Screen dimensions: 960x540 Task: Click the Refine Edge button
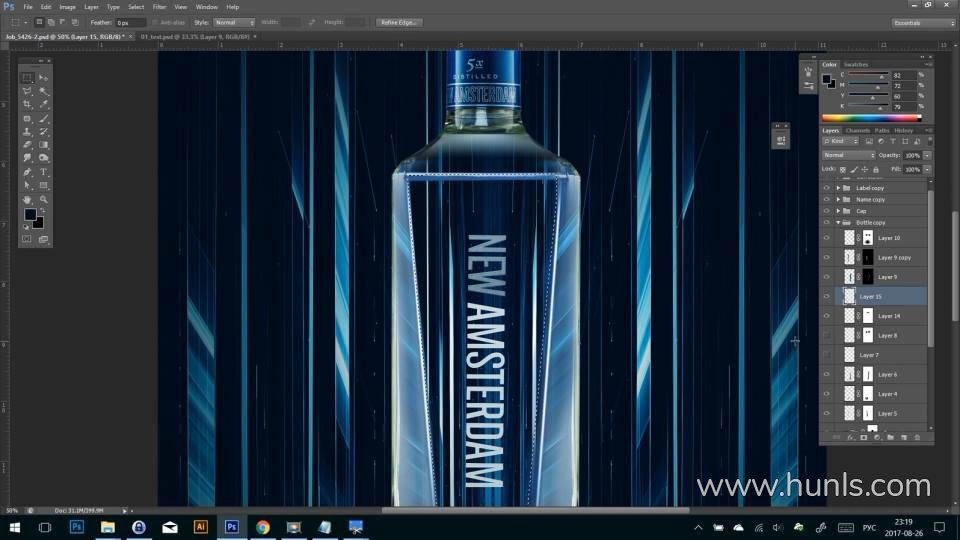[399, 23]
